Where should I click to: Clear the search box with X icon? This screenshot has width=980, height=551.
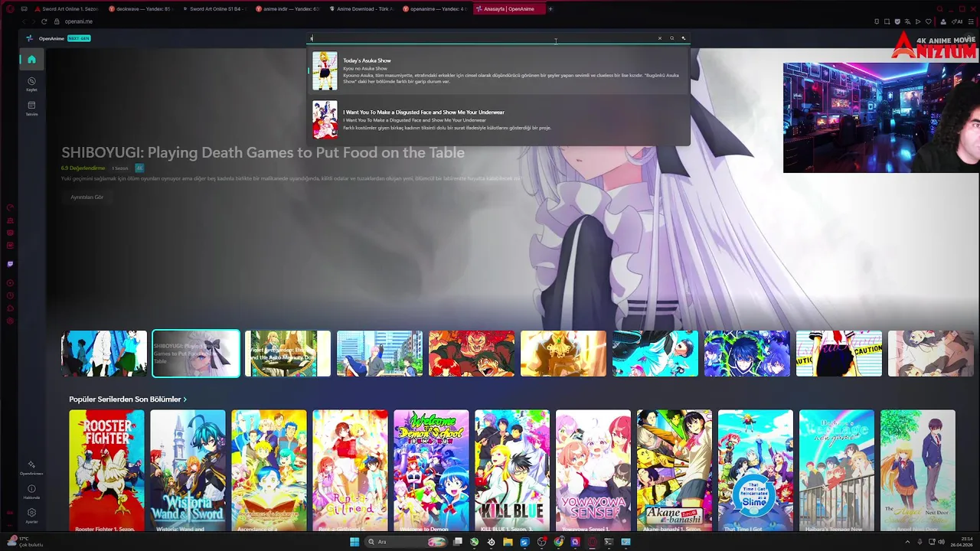point(660,38)
